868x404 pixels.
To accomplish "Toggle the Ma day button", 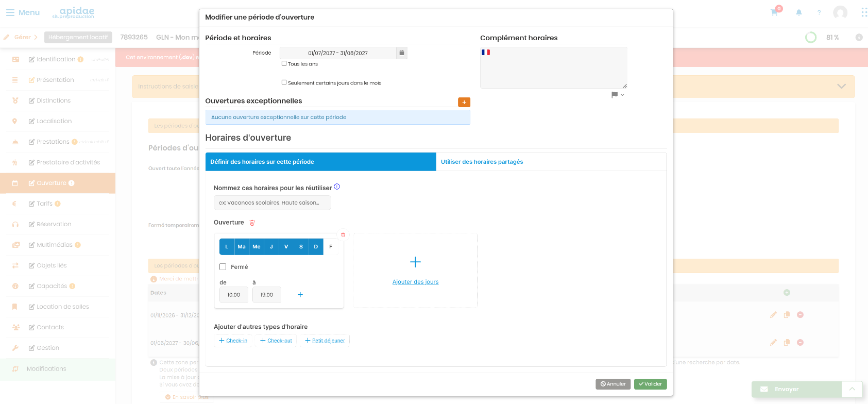I will tap(242, 247).
